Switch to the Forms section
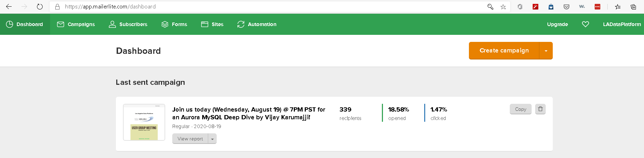 (174, 24)
